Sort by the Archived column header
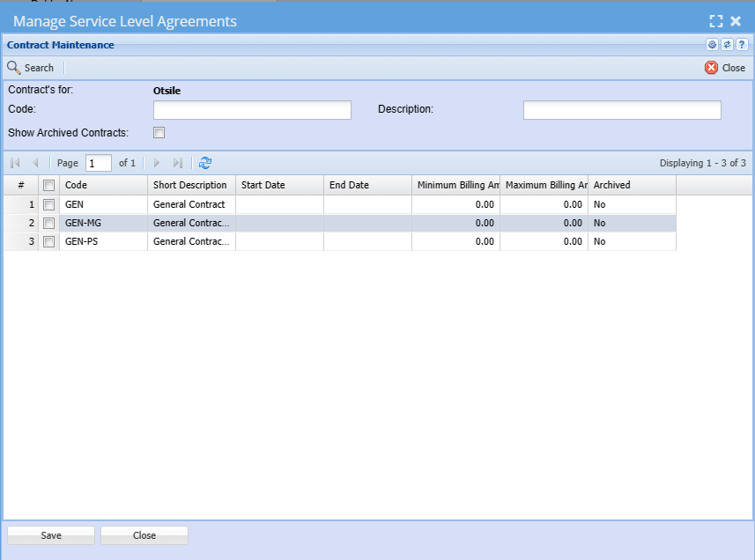The width and height of the screenshot is (755, 560). tap(632, 185)
